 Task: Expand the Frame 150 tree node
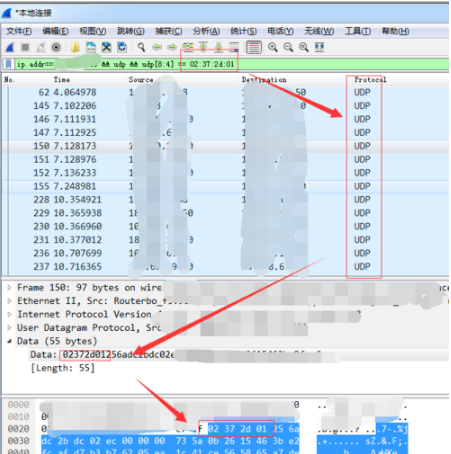tap(9, 287)
